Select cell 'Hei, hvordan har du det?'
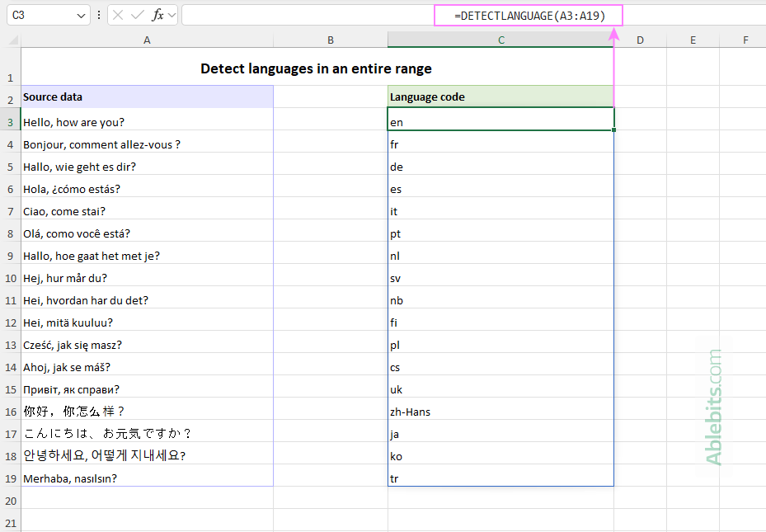This screenshot has width=766, height=532. 147,298
